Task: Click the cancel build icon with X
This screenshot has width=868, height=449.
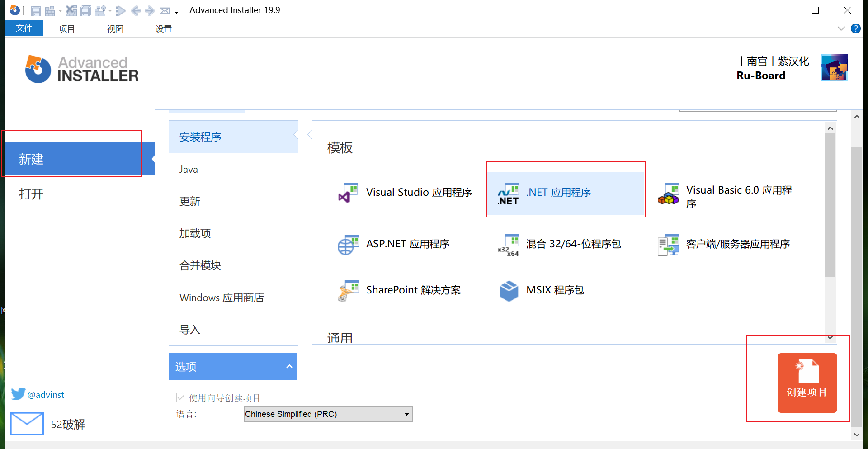Action: click(71, 11)
